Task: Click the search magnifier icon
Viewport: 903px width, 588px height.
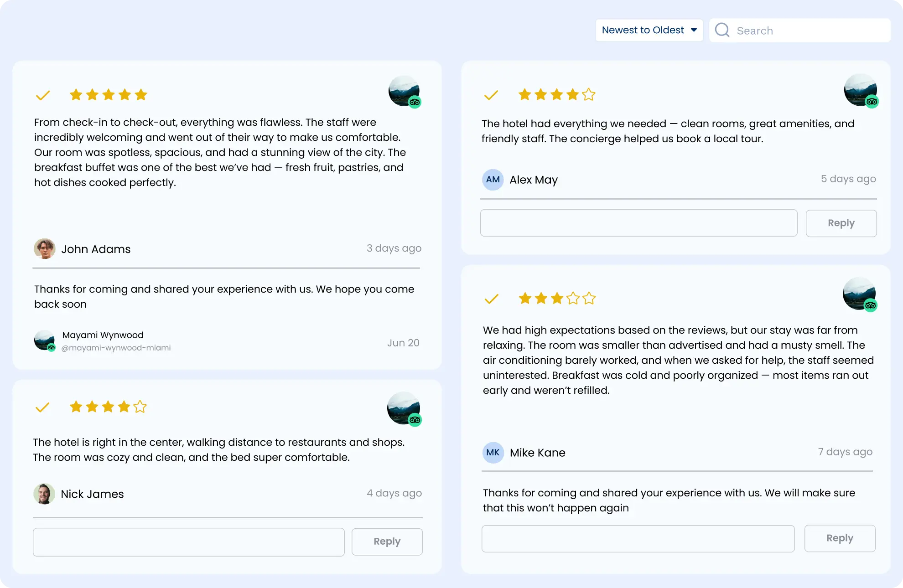Action: click(x=722, y=30)
